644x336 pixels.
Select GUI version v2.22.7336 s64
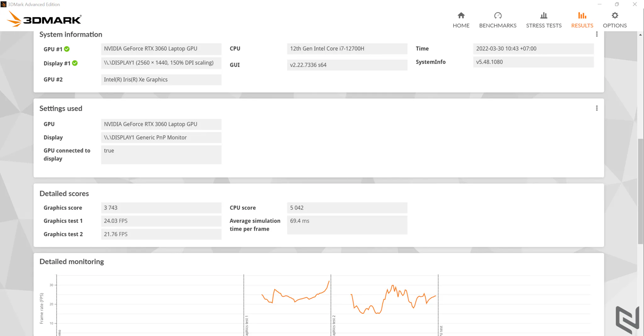(x=347, y=65)
